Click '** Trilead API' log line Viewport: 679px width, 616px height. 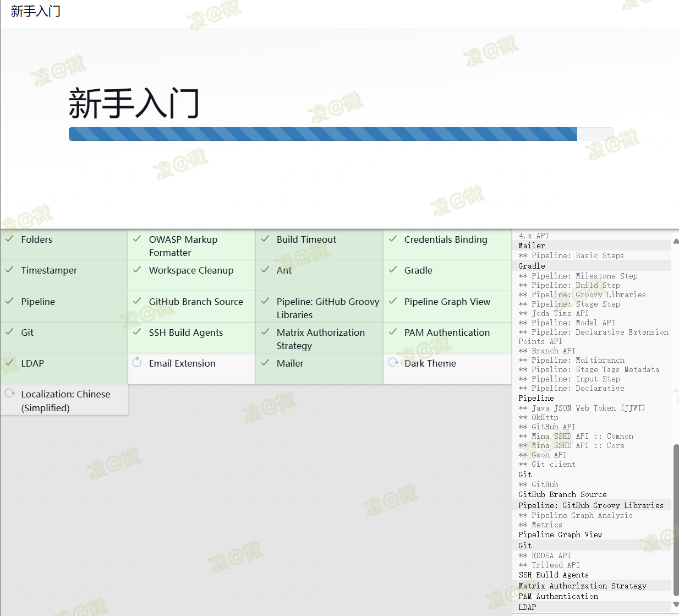click(x=549, y=565)
